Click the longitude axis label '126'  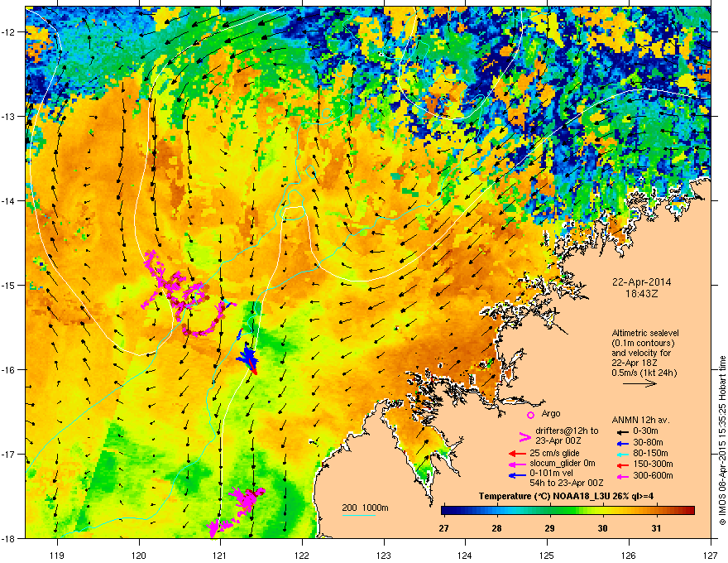629,555
